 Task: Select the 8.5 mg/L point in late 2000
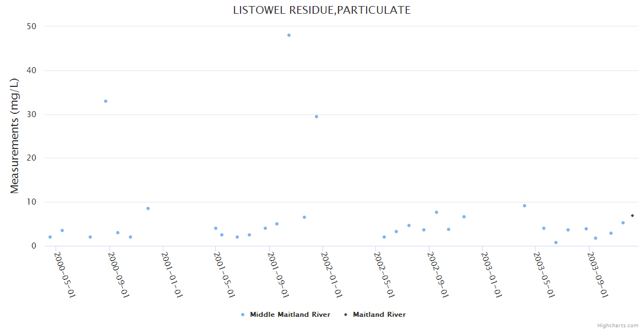(x=148, y=208)
